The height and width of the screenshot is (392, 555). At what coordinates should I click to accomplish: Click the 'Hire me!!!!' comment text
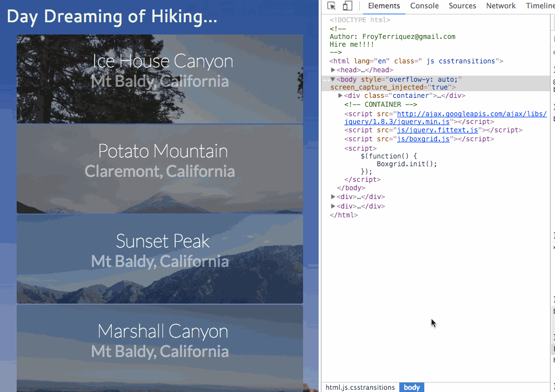pyautogui.click(x=351, y=44)
